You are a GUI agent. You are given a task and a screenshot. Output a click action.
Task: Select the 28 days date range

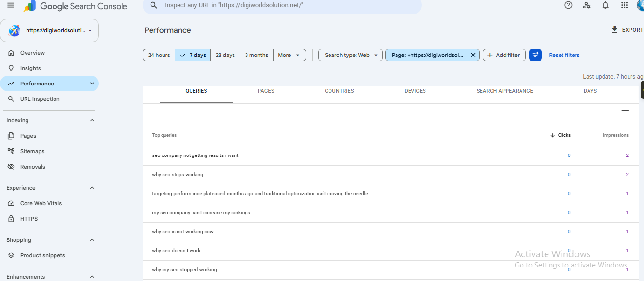[225, 55]
